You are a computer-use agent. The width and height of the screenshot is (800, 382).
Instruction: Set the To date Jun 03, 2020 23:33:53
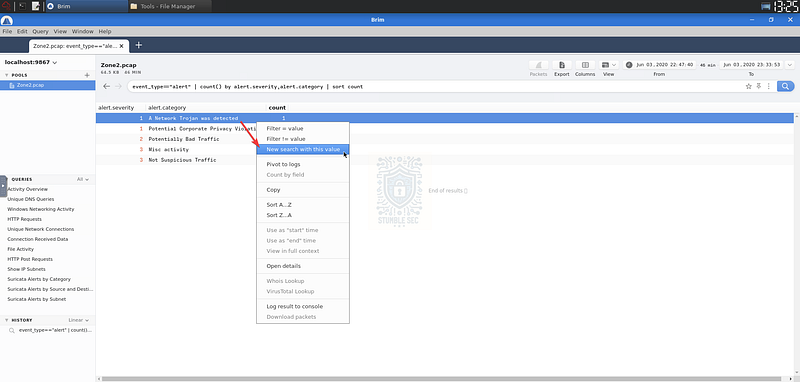(752, 65)
